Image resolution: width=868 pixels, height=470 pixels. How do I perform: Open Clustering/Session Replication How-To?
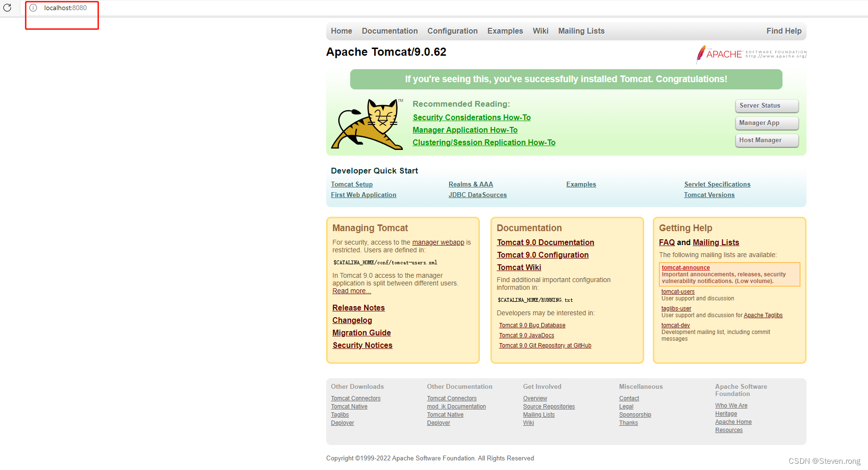pos(484,143)
